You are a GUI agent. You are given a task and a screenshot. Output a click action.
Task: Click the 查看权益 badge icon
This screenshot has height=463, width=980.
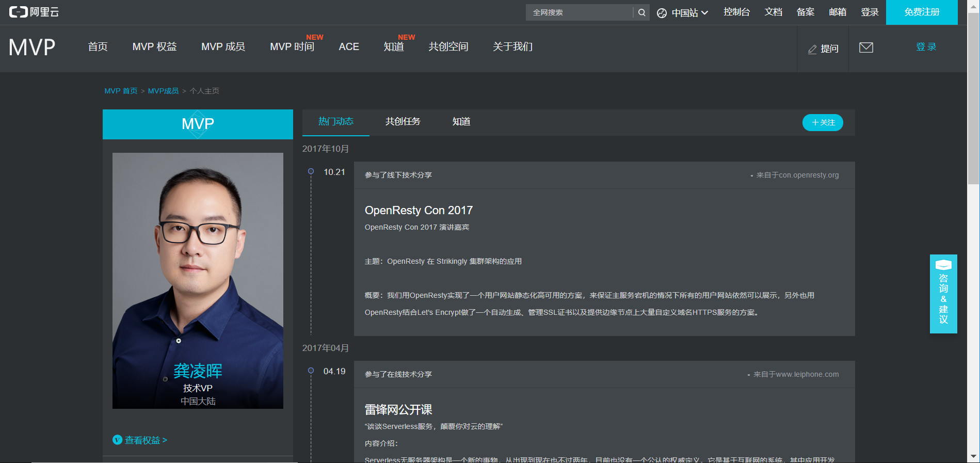pos(118,440)
